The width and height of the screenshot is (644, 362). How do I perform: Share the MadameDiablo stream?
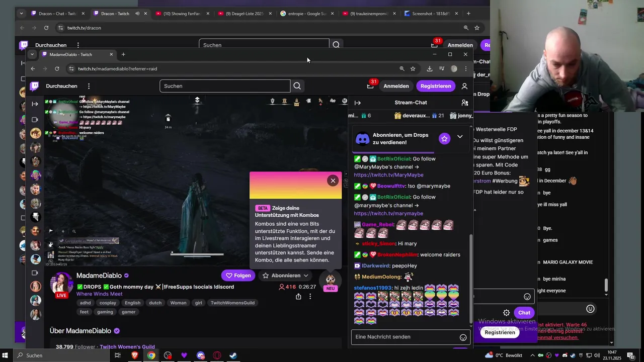point(298,297)
